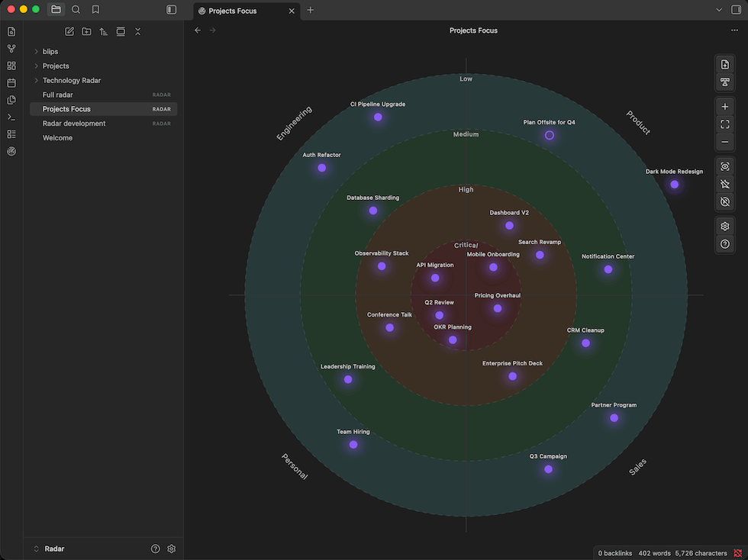This screenshot has height=560, width=748.
Task: Open radar help on the right toolbar
Action: click(724, 244)
